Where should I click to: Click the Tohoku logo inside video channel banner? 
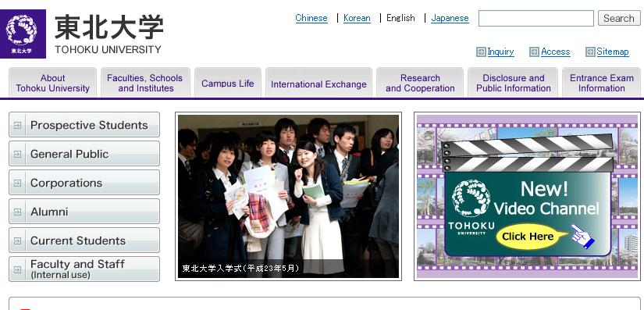[x=471, y=206]
